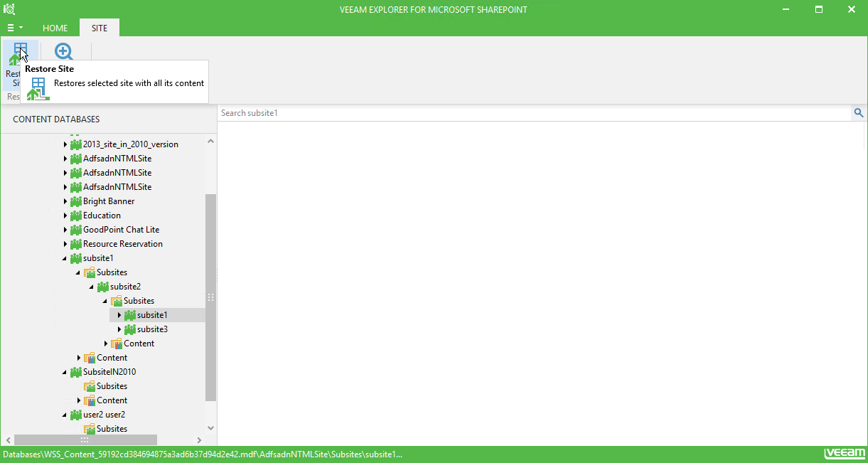The image size is (868, 463).
Task: Expand the Resource Reservation node
Action: [x=65, y=244]
